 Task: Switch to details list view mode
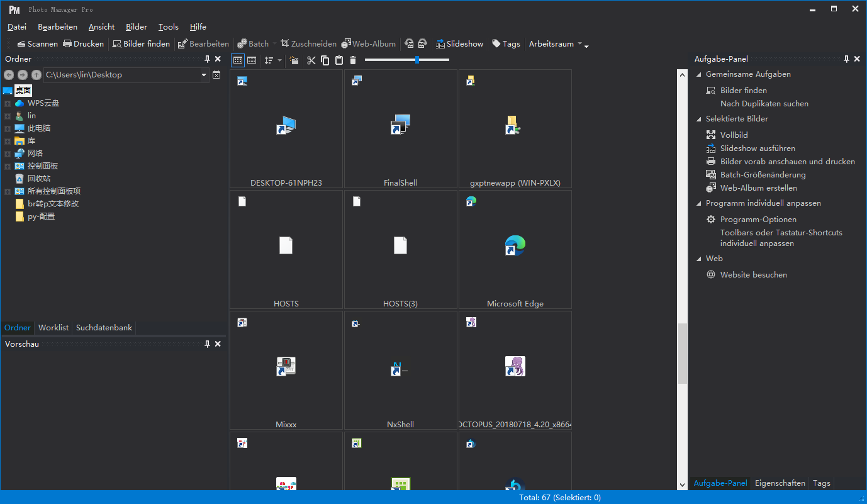(x=252, y=60)
